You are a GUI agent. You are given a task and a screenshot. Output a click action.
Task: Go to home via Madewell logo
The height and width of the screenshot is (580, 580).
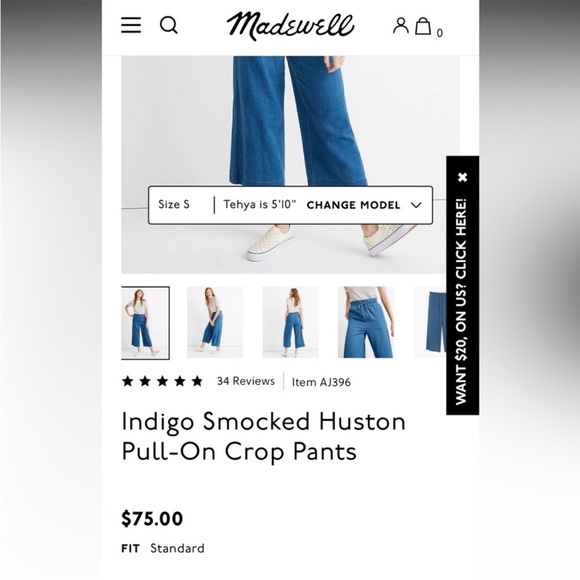290,26
